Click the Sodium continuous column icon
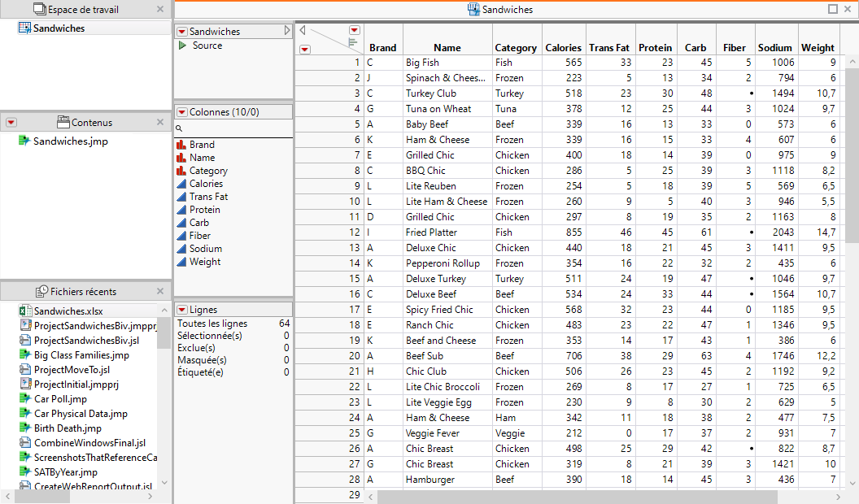859x504 pixels. pyautogui.click(x=181, y=249)
